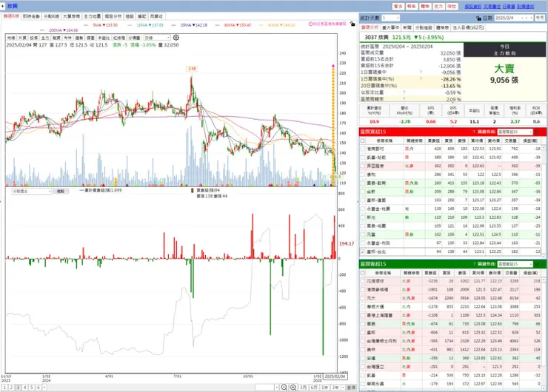Viewport: 548px width, 392px height.
Task: Open the 交易警示 link
Action: pyautogui.click(x=492, y=7)
